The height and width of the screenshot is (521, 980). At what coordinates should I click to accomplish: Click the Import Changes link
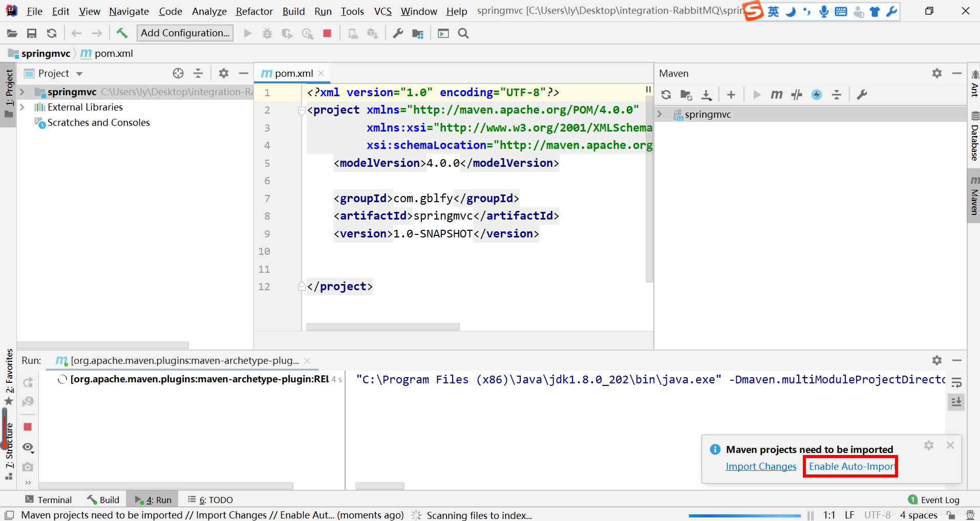point(761,466)
